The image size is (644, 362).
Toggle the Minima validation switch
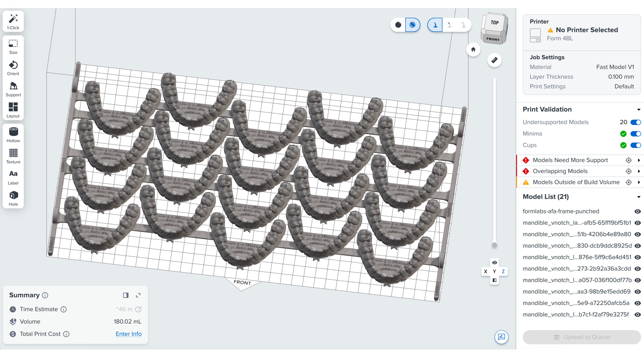tap(636, 134)
